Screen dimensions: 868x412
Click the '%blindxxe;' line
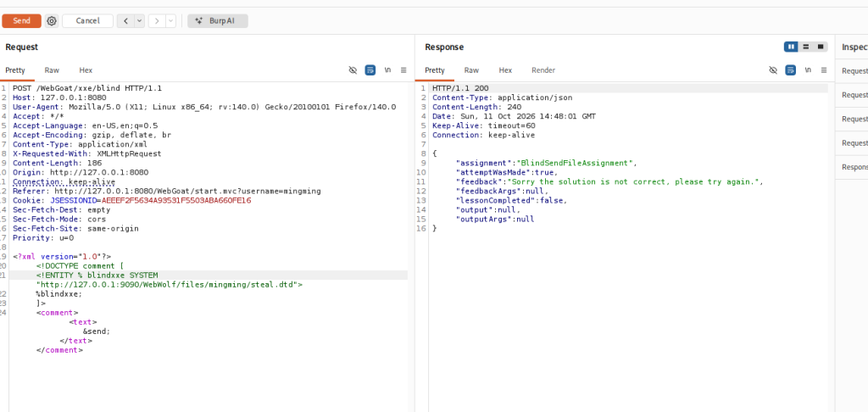coord(59,294)
